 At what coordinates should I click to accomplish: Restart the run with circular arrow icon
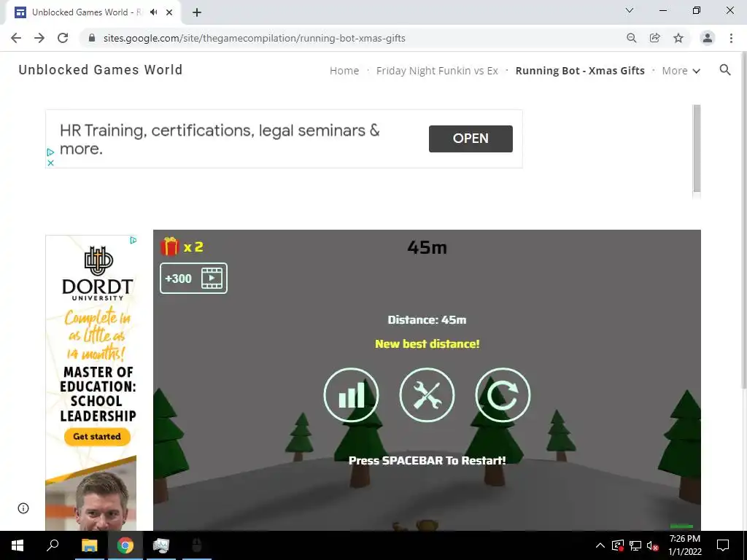coord(503,394)
